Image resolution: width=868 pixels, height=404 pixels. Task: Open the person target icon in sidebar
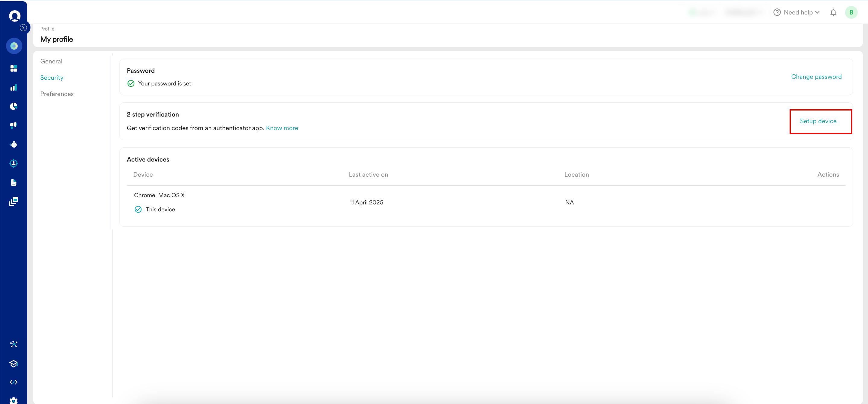(14, 164)
